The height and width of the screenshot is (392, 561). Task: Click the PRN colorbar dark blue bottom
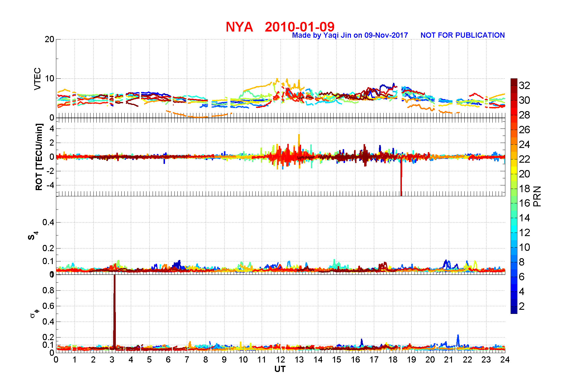click(x=514, y=310)
